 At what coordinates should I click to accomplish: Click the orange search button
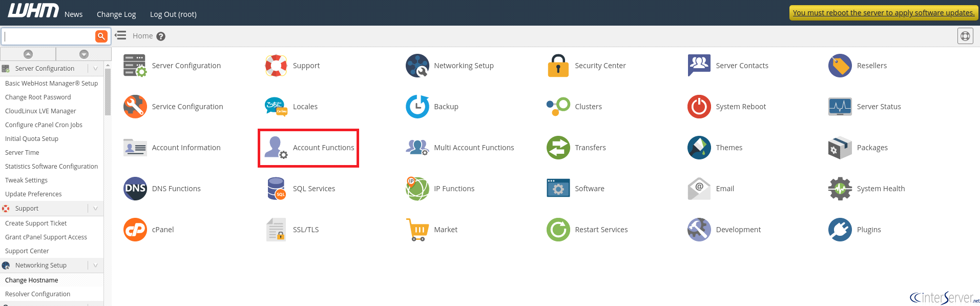(x=101, y=36)
